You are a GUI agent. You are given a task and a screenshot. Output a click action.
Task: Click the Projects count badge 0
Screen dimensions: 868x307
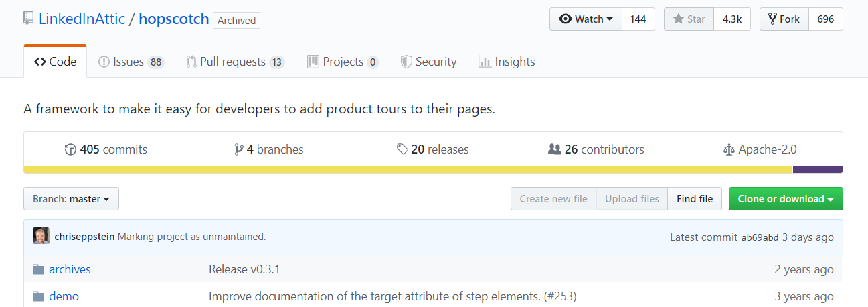373,62
